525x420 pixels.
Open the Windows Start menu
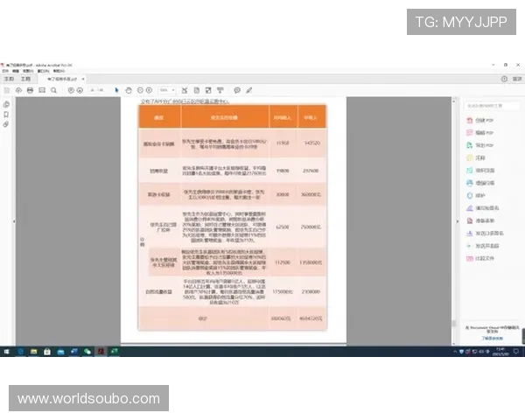pyautogui.click(x=6, y=350)
